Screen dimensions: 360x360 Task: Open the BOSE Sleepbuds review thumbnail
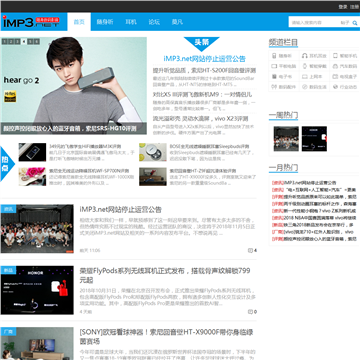(x=153, y=152)
